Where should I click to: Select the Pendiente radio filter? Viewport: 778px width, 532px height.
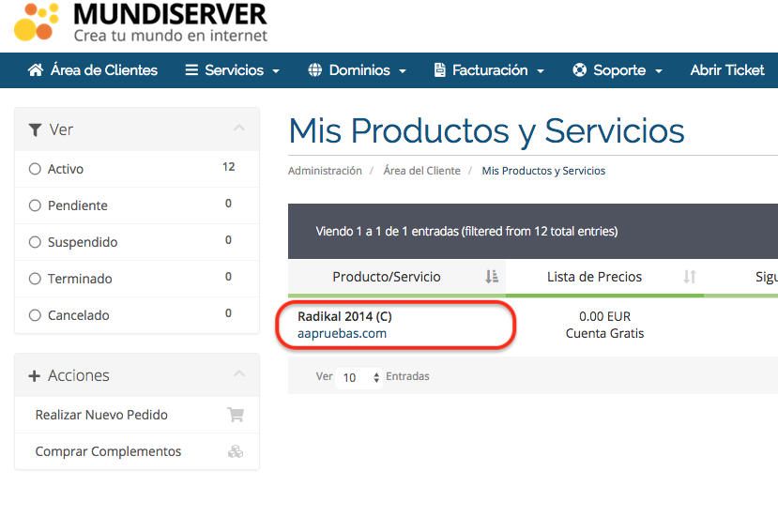pyautogui.click(x=36, y=205)
